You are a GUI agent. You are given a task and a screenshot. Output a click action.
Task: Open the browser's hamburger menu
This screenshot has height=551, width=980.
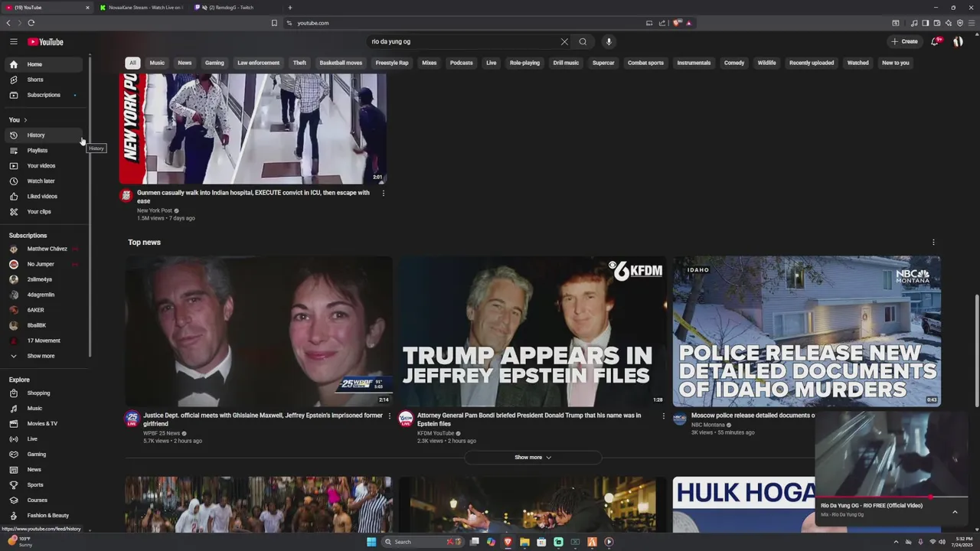972,23
